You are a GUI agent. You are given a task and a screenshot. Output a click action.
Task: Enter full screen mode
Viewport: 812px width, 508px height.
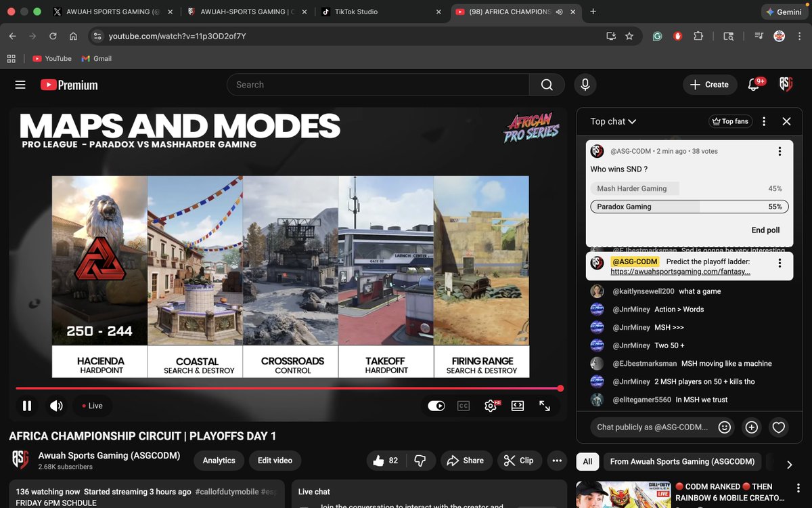tap(545, 406)
